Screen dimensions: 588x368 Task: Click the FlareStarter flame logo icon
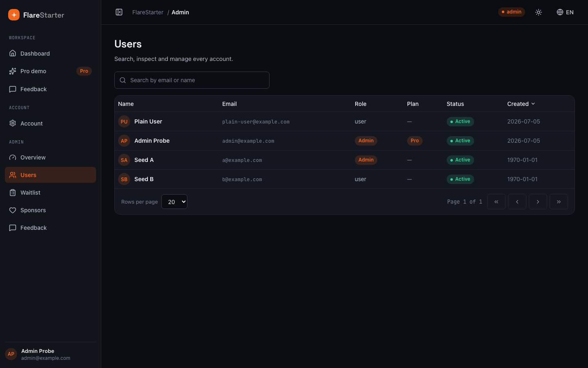pos(14,15)
